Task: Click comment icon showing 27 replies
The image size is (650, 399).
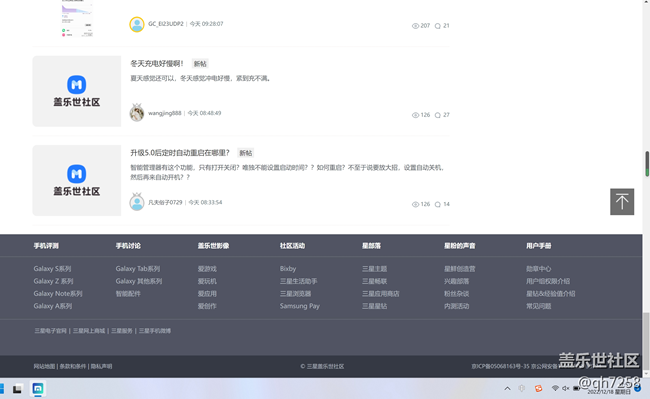Action: click(437, 115)
